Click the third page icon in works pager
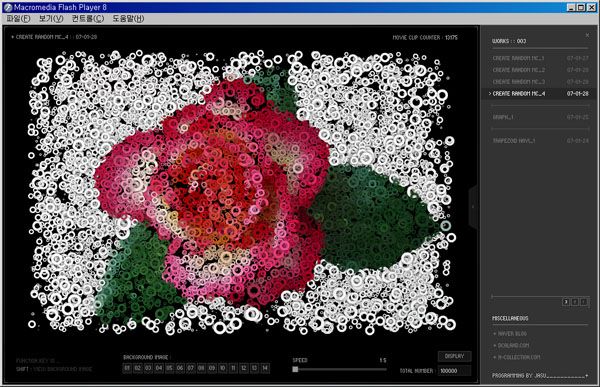The height and width of the screenshot is (387, 600). coord(584,302)
